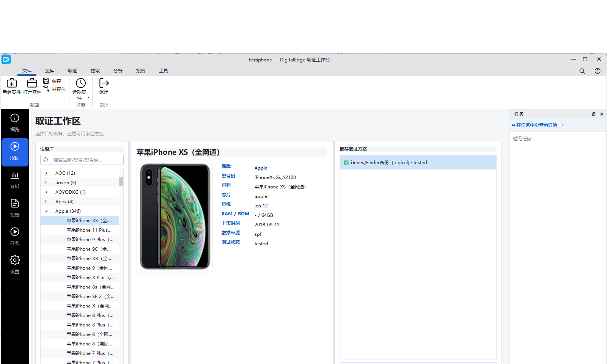
Task: Switch to the 文件 ribbon tab
Action: point(27,71)
